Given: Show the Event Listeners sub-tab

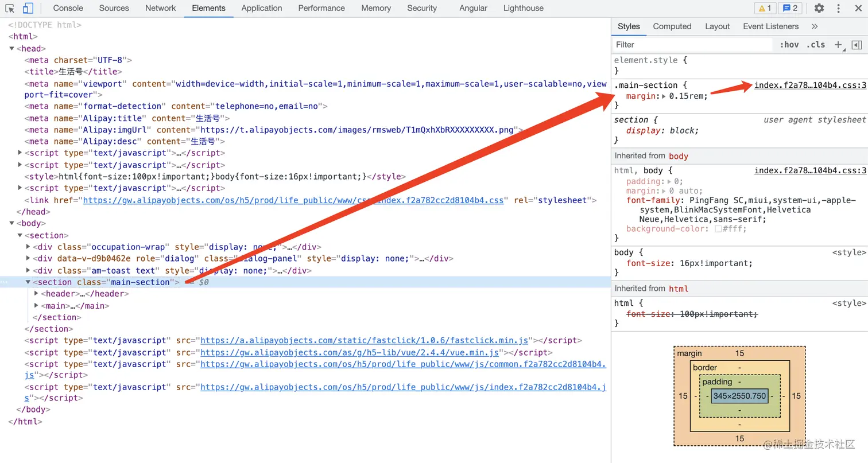Looking at the screenshot, I should point(771,26).
